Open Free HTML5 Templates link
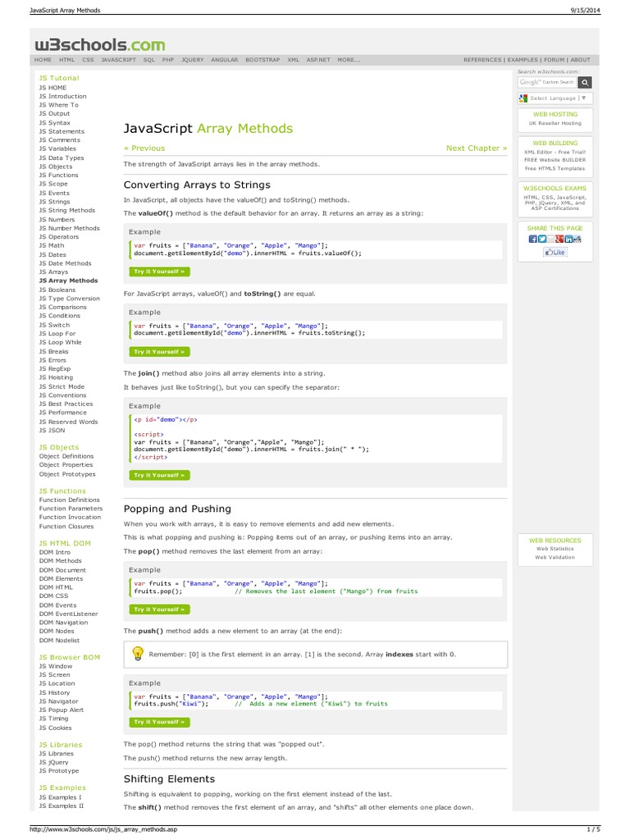 [x=555, y=168]
